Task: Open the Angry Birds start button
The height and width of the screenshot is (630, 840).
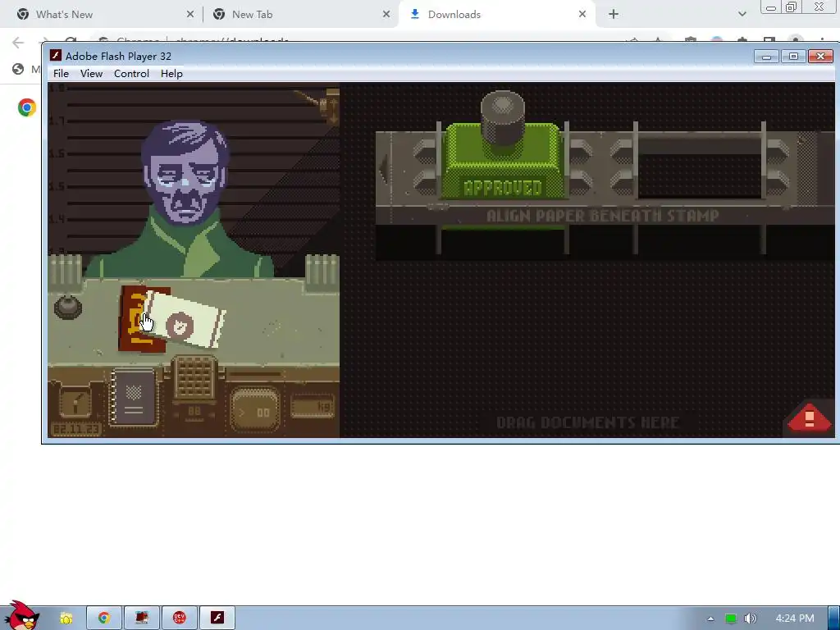Action: click(x=21, y=616)
